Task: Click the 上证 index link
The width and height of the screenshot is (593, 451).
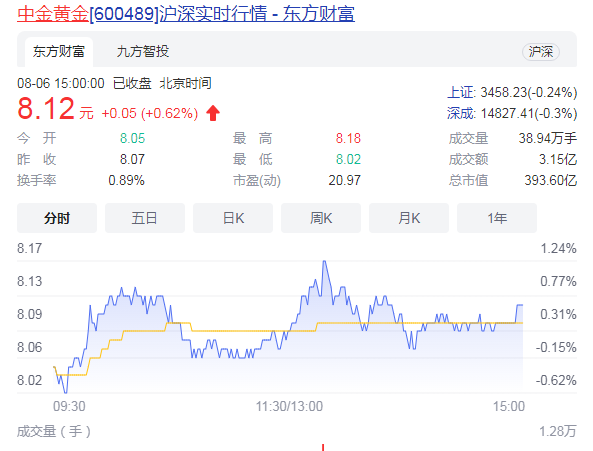Action: [461, 93]
